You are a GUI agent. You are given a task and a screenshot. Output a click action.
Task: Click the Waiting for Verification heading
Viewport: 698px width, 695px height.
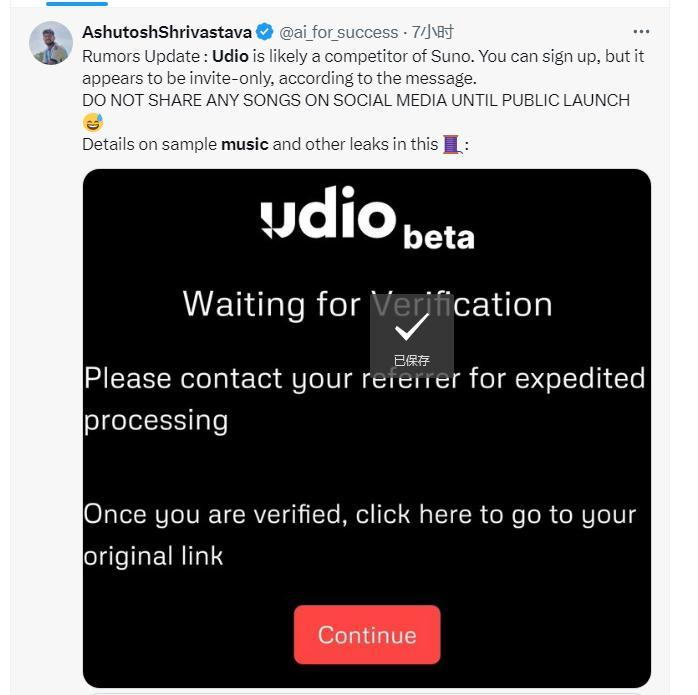[x=367, y=303]
